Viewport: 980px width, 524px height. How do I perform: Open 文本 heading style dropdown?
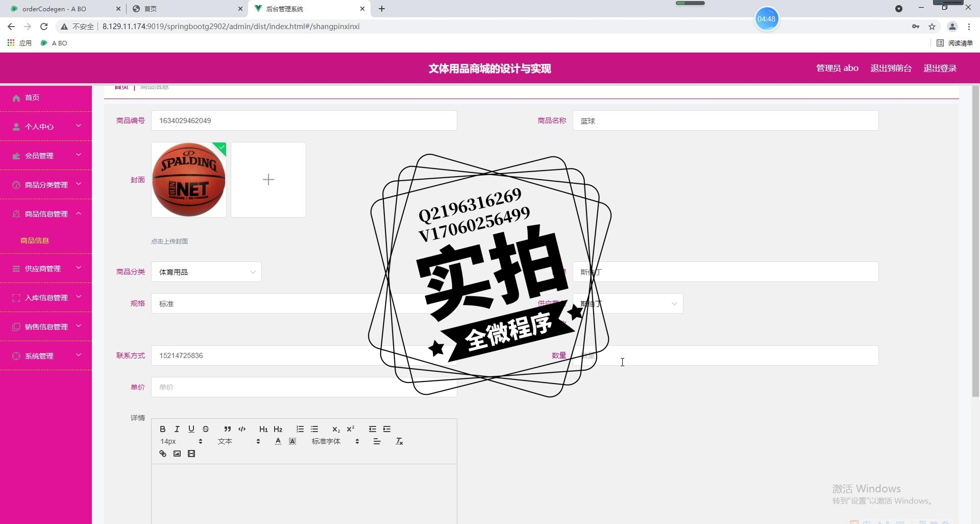pyautogui.click(x=239, y=441)
